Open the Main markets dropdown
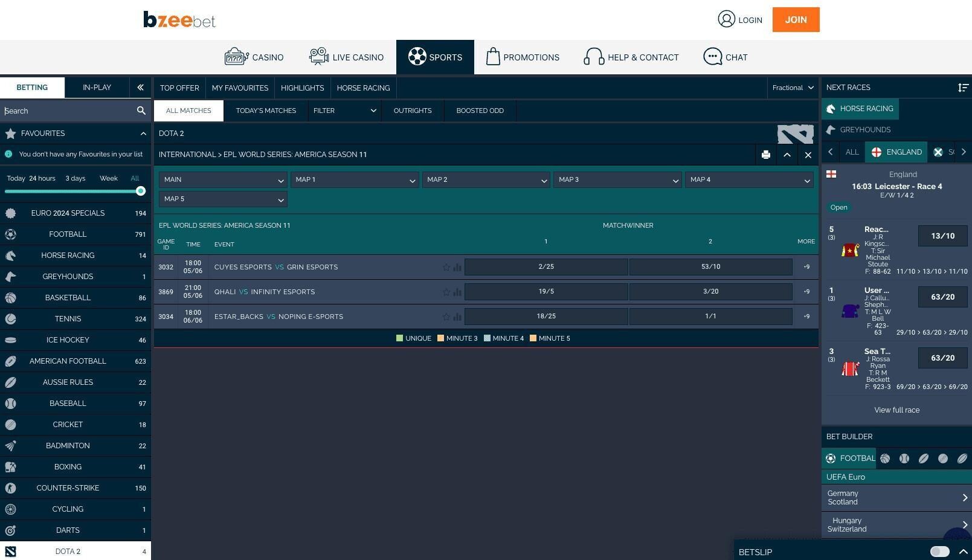The width and height of the screenshot is (972, 560). (x=223, y=180)
